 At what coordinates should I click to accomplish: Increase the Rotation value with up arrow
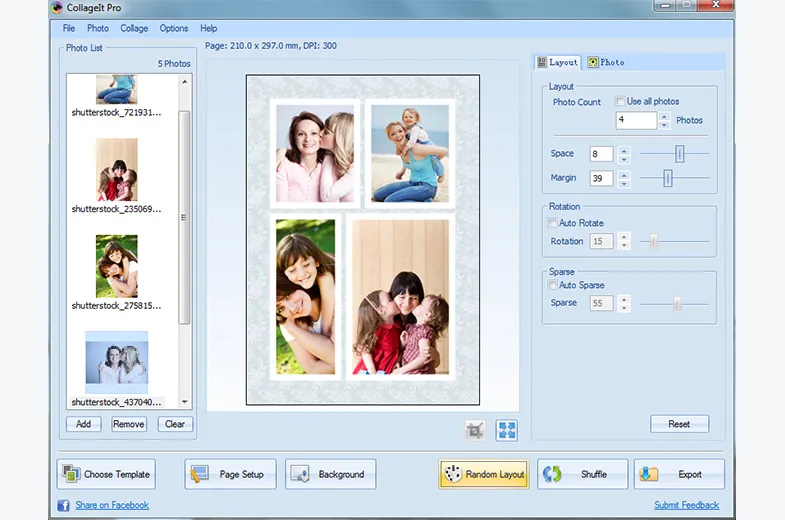tap(624, 237)
